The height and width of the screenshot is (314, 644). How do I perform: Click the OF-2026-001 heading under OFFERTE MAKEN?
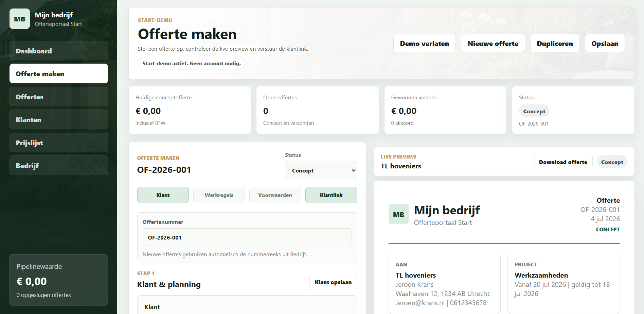[164, 170]
